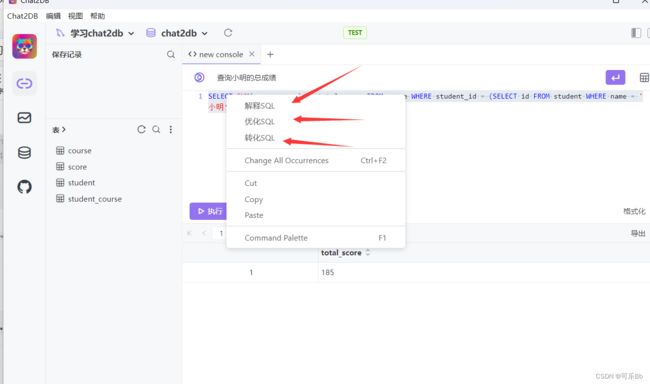
Task: Toggle the panel layout icon at top right
Action: pos(636,33)
